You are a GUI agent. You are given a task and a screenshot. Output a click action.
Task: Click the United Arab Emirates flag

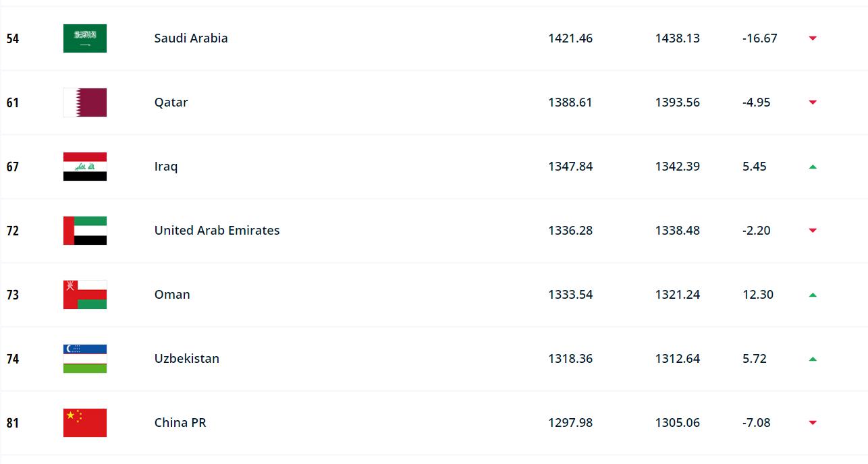[x=85, y=231]
